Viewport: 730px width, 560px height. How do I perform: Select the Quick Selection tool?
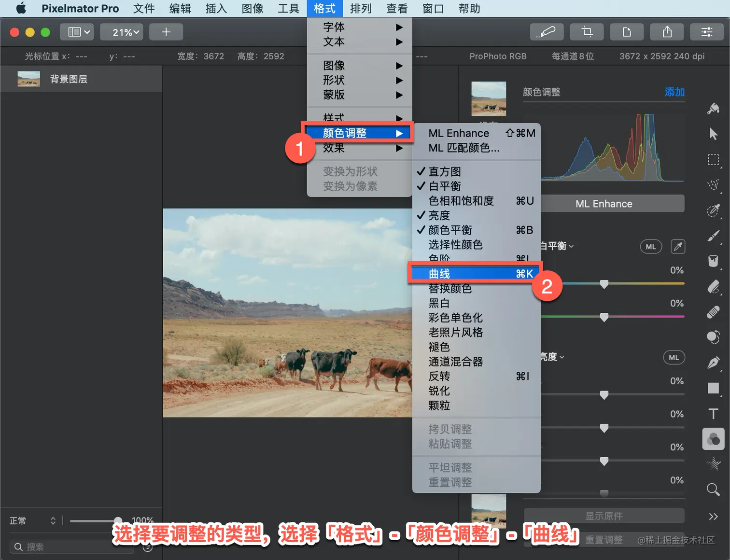713,185
